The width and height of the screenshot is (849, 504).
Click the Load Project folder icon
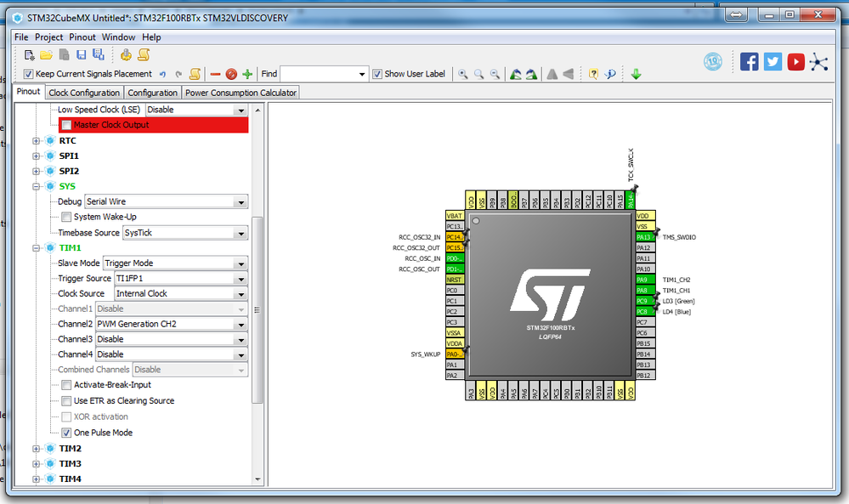coord(47,54)
